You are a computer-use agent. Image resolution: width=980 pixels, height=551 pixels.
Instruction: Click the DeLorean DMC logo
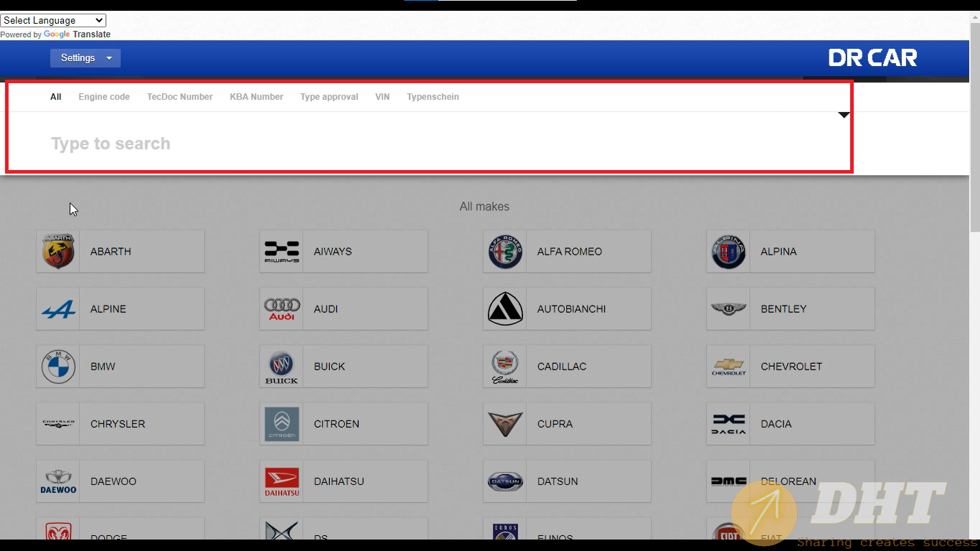[x=729, y=481]
